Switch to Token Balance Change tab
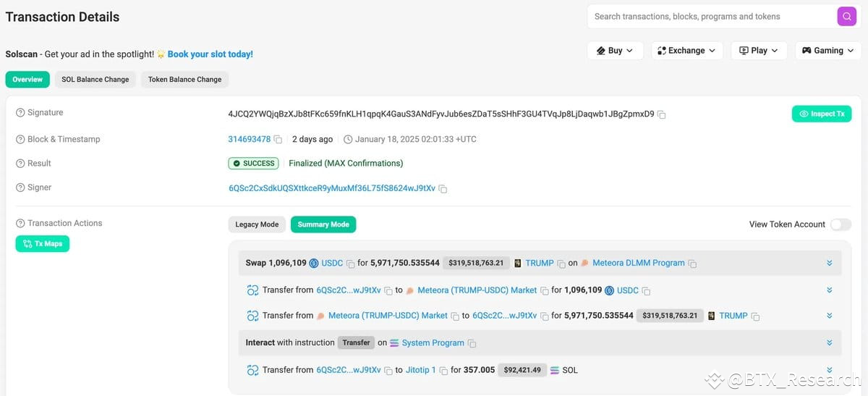The width and height of the screenshot is (868, 396). pos(185,80)
